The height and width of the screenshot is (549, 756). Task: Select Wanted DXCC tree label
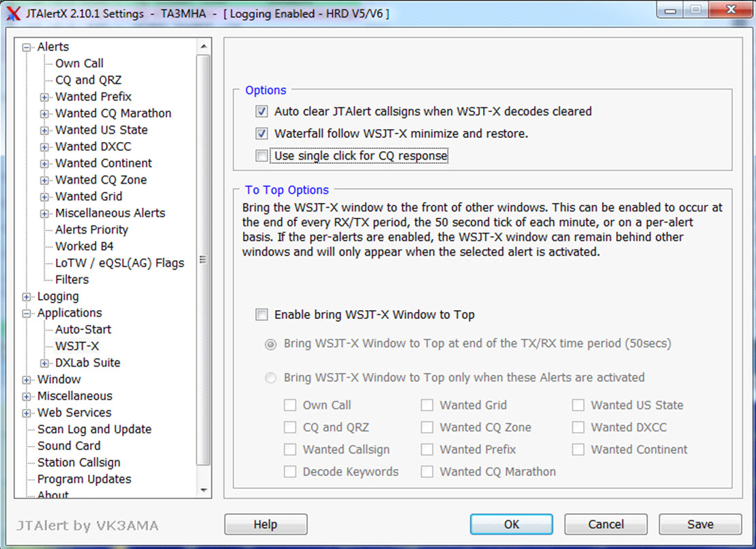tap(93, 146)
